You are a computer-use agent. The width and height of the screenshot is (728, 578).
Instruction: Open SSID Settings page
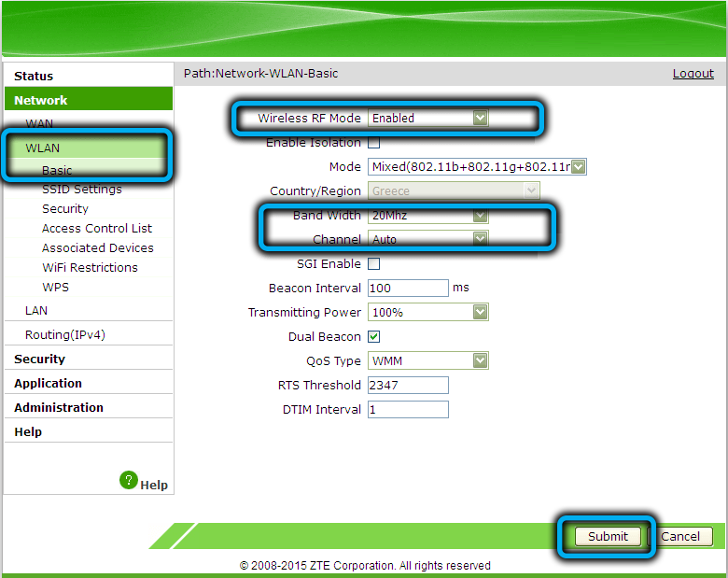[x=82, y=190]
